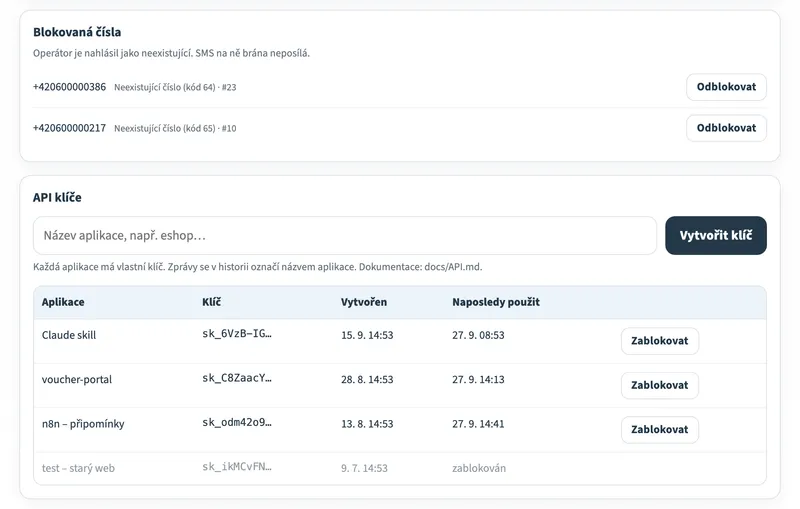The width and height of the screenshot is (800, 509).
Task: Click the zablokován status text
Action: pyautogui.click(x=479, y=468)
